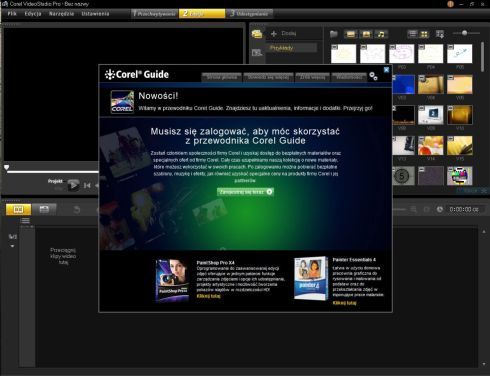The width and height of the screenshot is (490, 376).
Task: Select Projekt playback mode
Action: tap(55, 181)
